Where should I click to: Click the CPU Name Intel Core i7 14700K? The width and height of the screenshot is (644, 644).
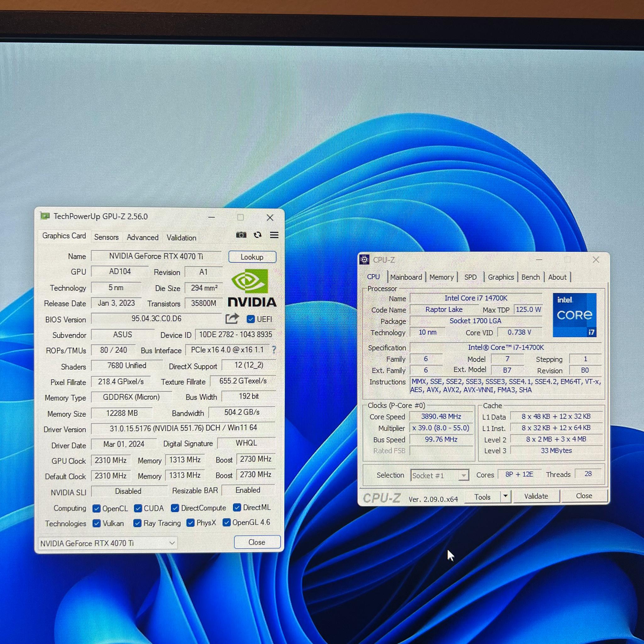[476, 298]
